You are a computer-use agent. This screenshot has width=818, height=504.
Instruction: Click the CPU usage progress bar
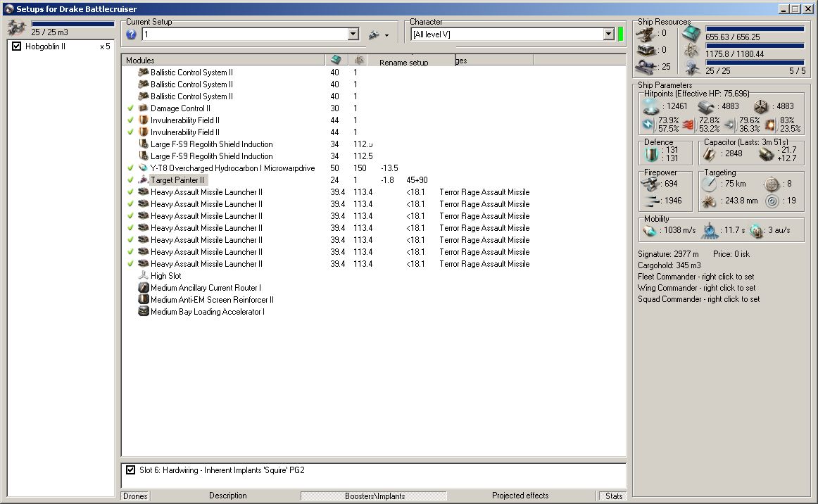click(755, 30)
